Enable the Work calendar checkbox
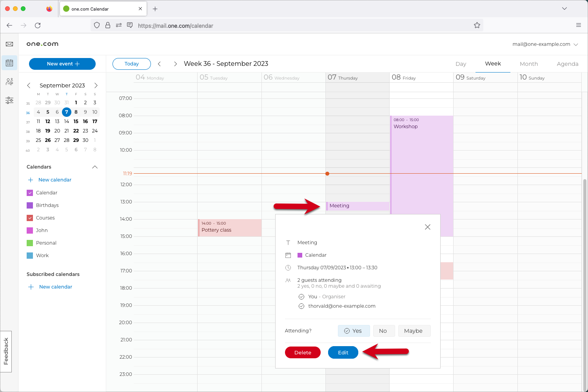The height and width of the screenshot is (392, 588). (x=30, y=256)
